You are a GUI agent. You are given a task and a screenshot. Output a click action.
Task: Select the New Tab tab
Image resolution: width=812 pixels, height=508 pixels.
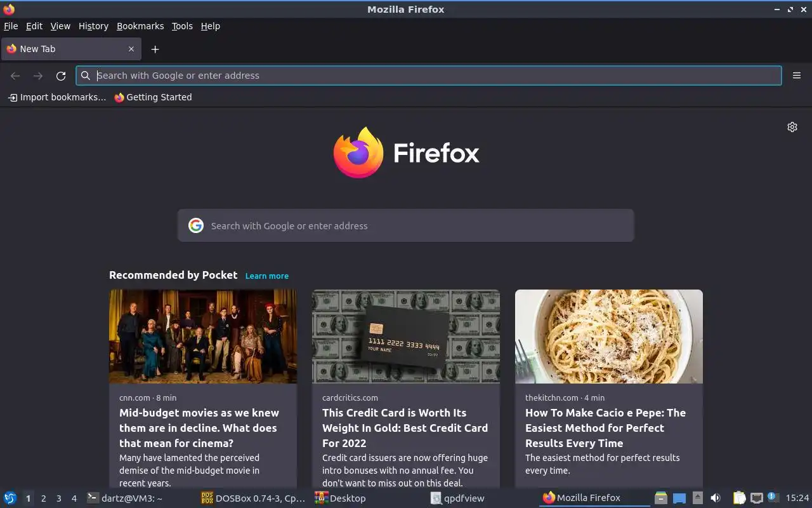(70, 49)
